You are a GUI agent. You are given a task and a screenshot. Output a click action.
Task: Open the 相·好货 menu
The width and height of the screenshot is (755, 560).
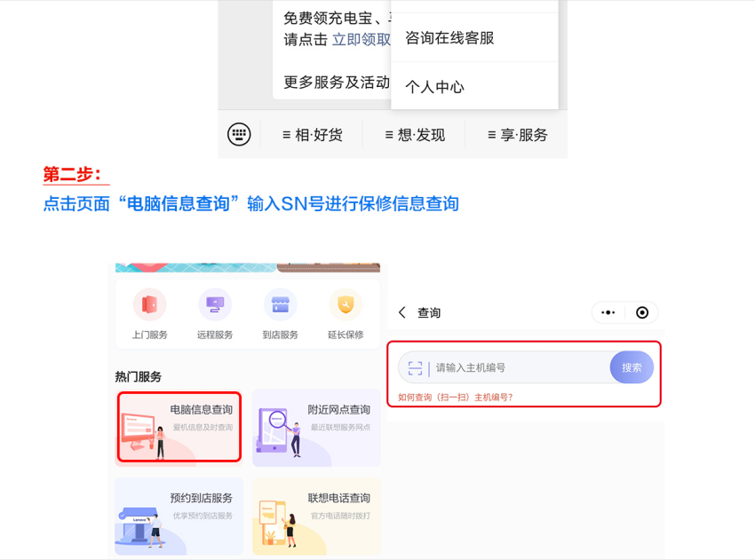tap(312, 135)
